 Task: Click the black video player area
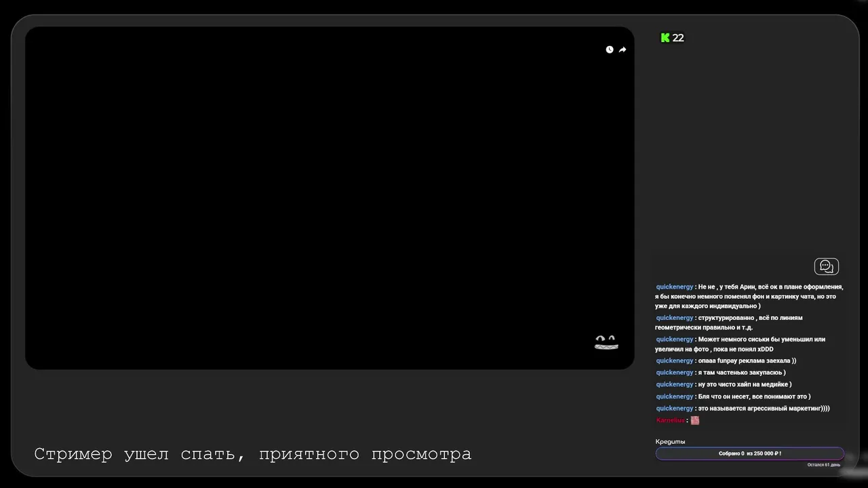(330, 198)
